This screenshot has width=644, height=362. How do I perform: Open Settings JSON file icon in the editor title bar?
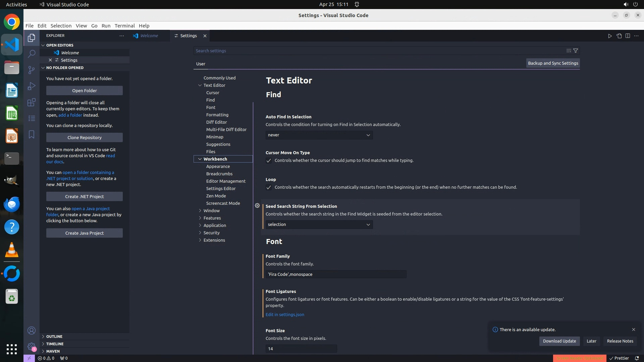(x=619, y=36)
